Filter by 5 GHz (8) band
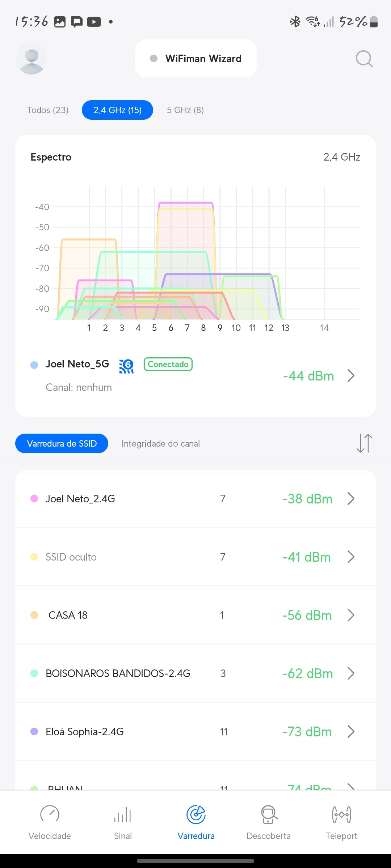Image resolution: width=391 pixels, height=868 pixels. point(185,110)
